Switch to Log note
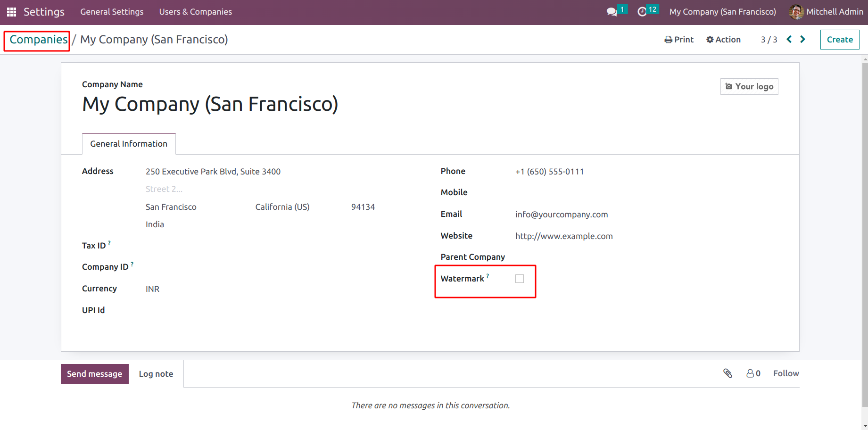 [156, 374]
